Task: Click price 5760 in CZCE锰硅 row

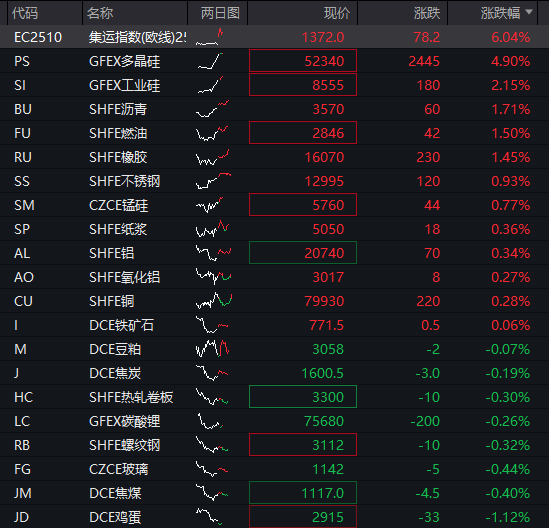Action: (303, 205)
